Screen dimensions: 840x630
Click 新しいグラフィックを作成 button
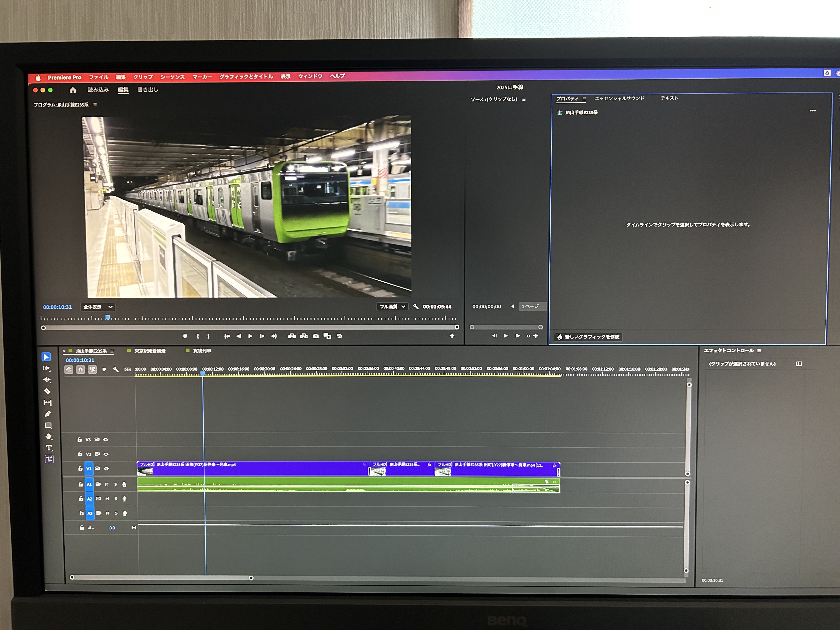tap(588, 337)
